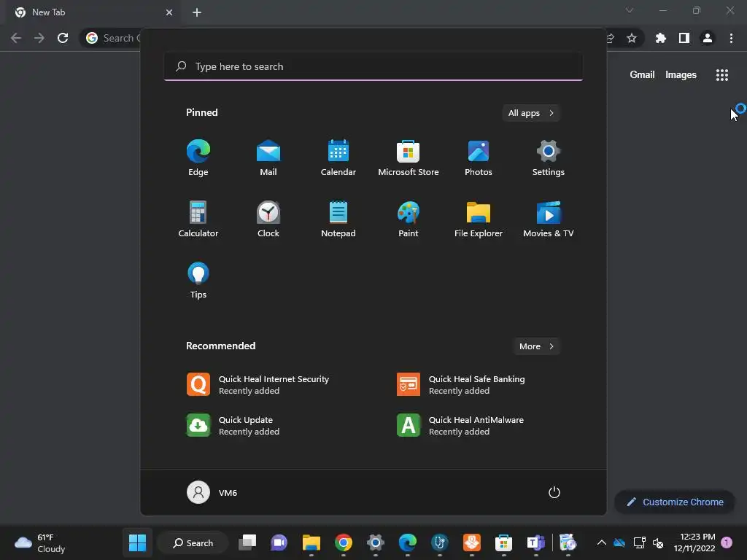Open the weather widget showing 61°F Cloudy
The height and width of the screenshot is (560, 747).
point(40,542)
